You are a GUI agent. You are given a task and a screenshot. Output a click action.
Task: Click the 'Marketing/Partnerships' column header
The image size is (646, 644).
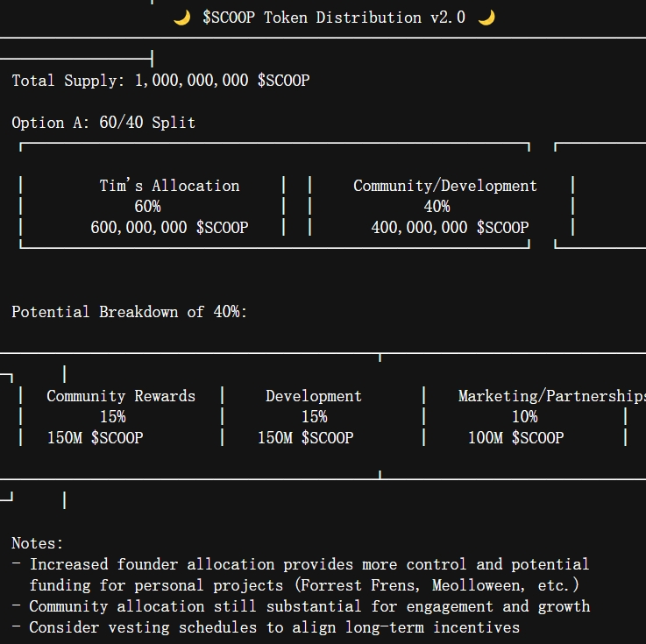[x=552, y=396]
